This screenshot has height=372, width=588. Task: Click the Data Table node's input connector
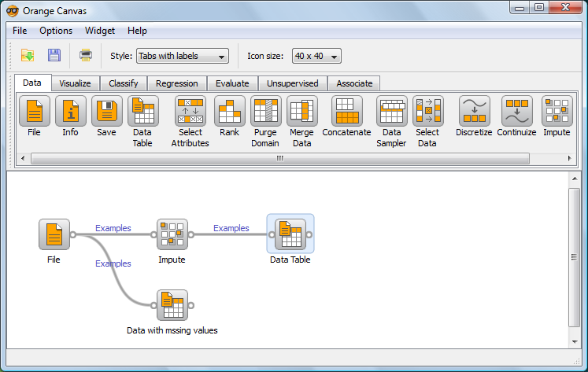click(x=272, y=235)
